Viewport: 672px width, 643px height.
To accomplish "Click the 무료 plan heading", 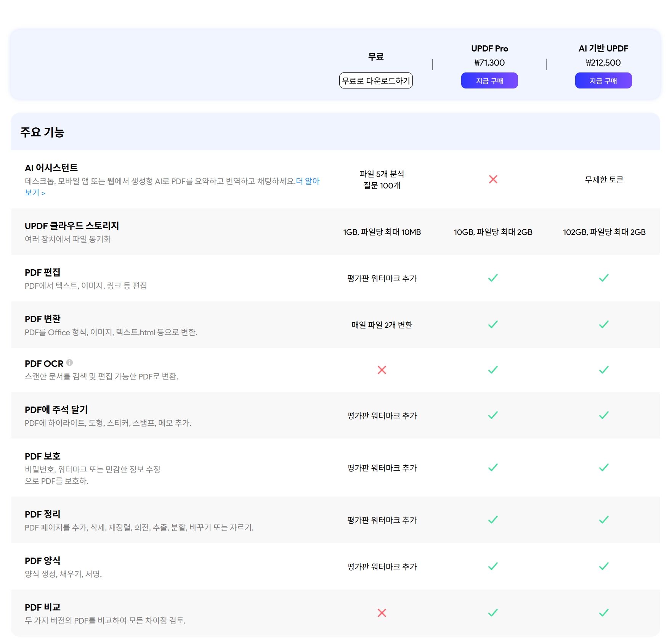I will point(376,56).
